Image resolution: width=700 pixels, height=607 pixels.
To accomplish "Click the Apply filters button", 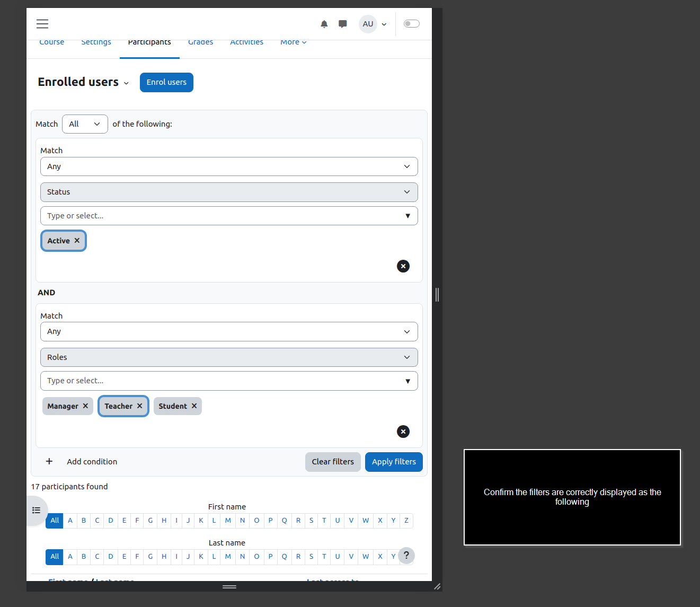I will [x=394, y=462].
